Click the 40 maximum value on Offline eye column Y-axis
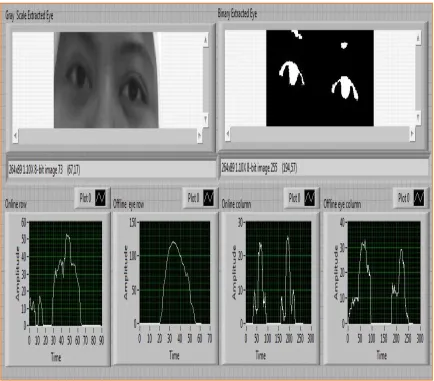Screen dimensions: 434x381 click(342, 223)
